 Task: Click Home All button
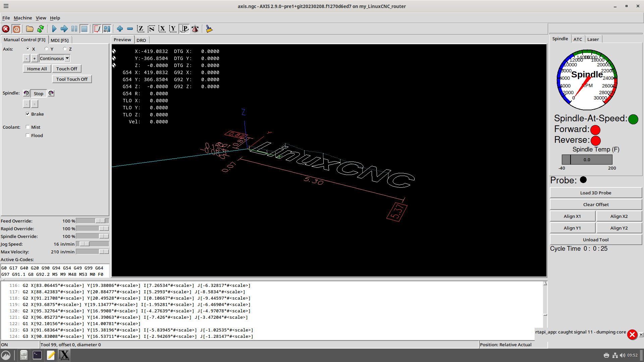point(37,69)
